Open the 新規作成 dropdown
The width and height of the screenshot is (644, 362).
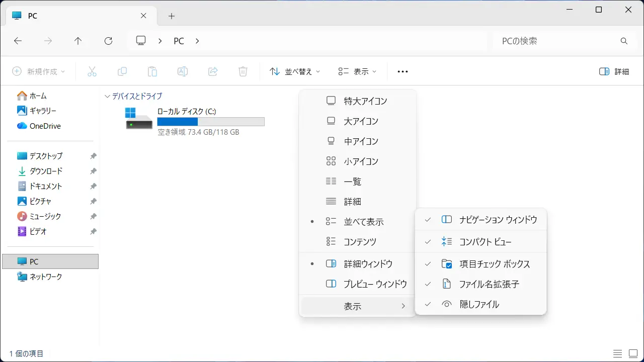tap(39, 71)
